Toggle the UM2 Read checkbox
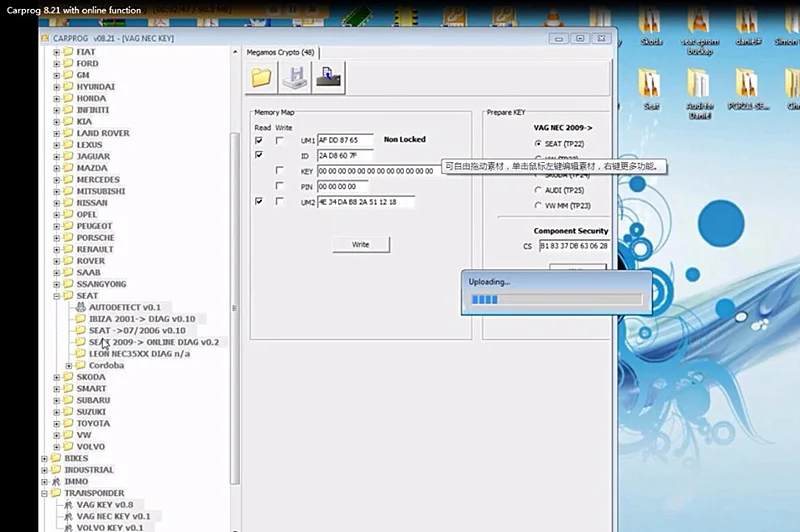Viewport: 800px width, 532px height. (x=259, y=201)
